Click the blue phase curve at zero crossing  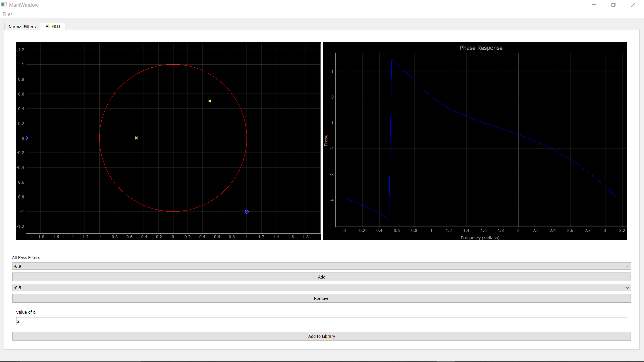pos(431,97)
